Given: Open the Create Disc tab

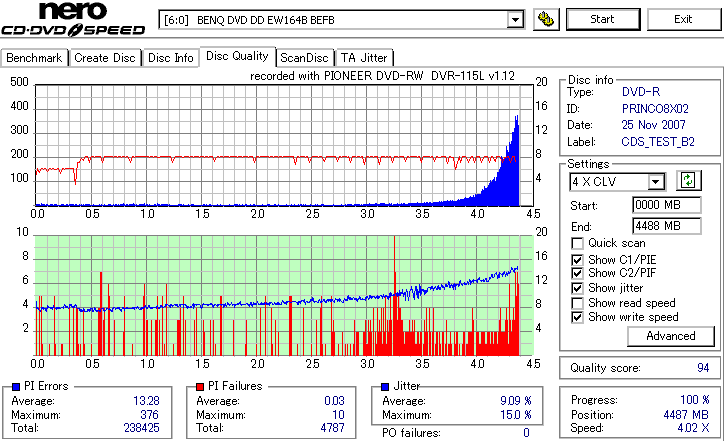Looking at the screenshot, I should pyautogui.click(x=105, y=58).
